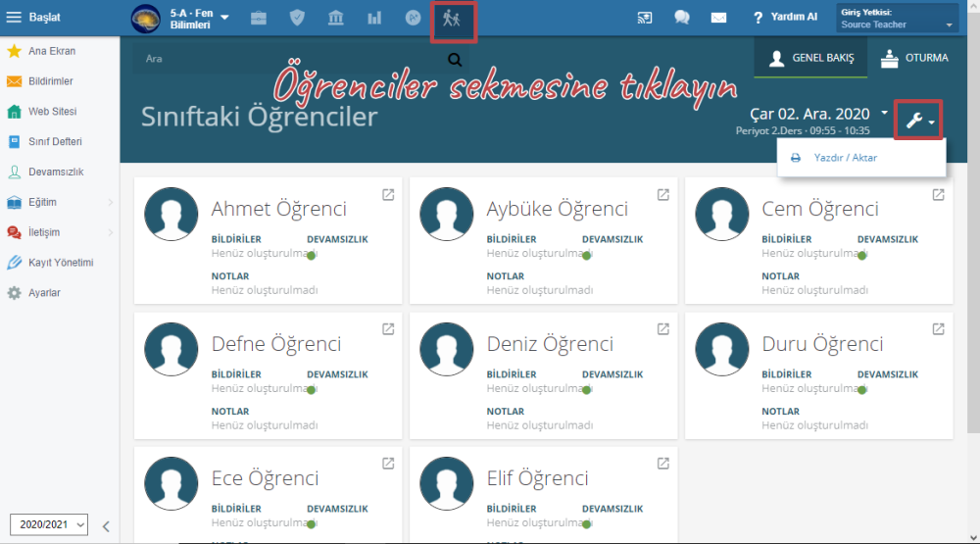Open Cem Öğrenci external link icon
Image resolution: width=980 pixels, height=544 pixels.
(938, 195)
